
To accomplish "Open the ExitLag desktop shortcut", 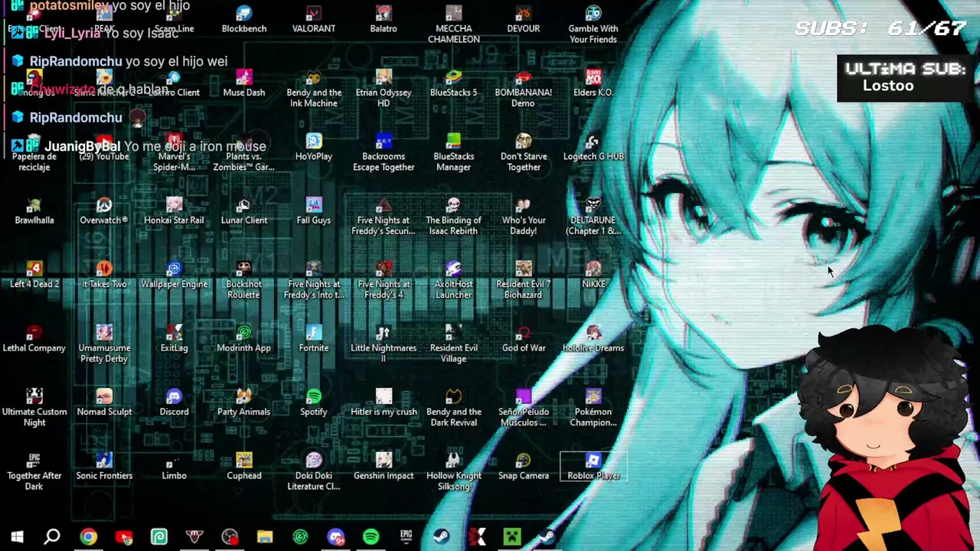I will click(x=174, y=340).
